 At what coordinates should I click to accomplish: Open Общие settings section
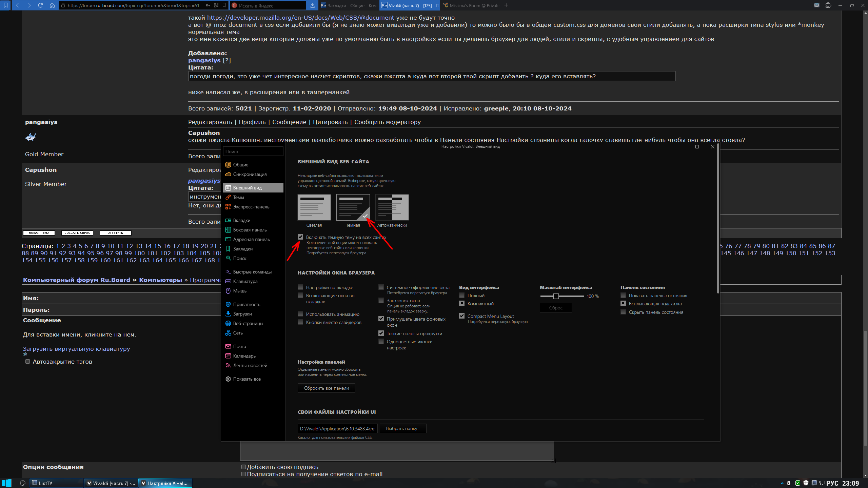pos(253,165)
